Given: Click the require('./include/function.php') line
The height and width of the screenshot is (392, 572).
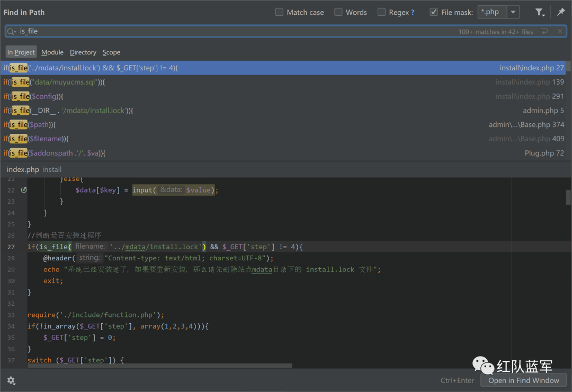Looking at the screenshot, I should 95,315.
